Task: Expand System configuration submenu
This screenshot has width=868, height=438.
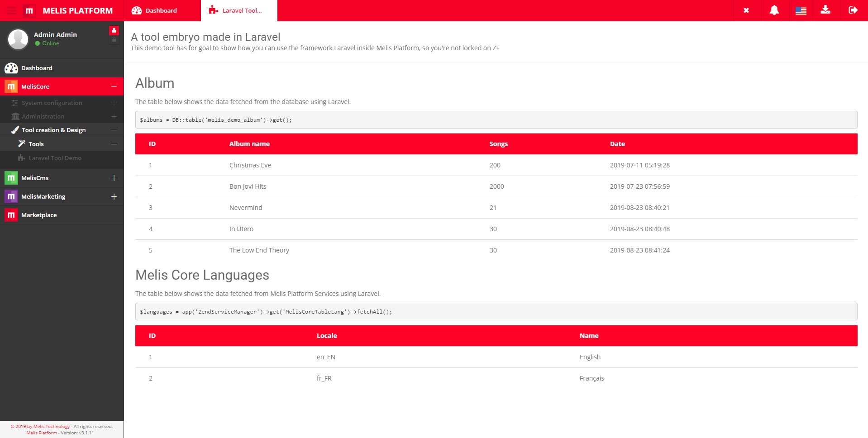Action: tap(114, 103)
